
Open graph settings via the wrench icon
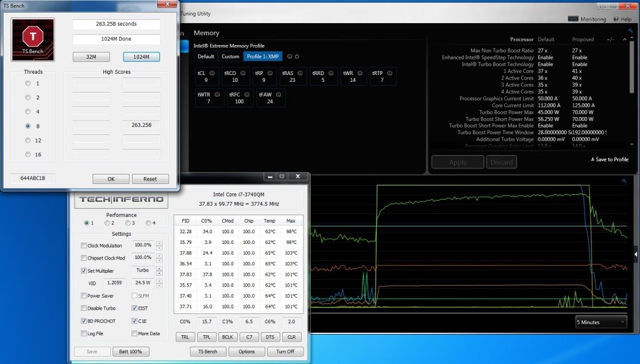point(624,180)
